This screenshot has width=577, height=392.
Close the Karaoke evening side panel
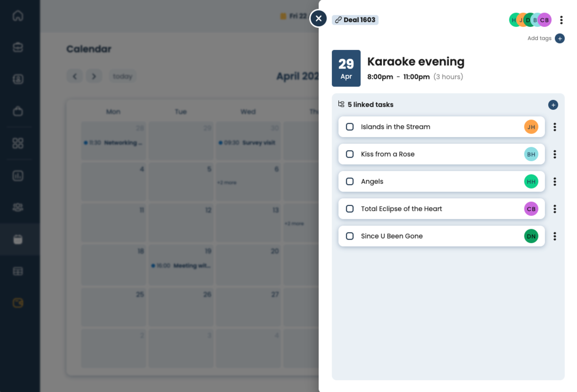point(318,19)
